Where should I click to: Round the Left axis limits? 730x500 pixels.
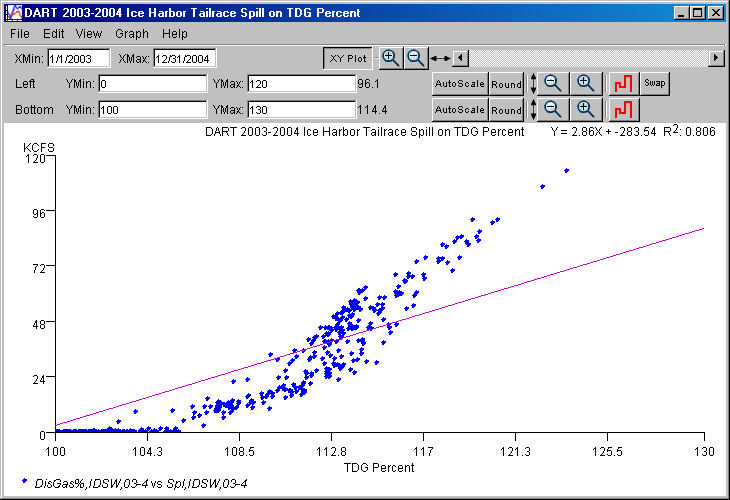pos(506,84)
